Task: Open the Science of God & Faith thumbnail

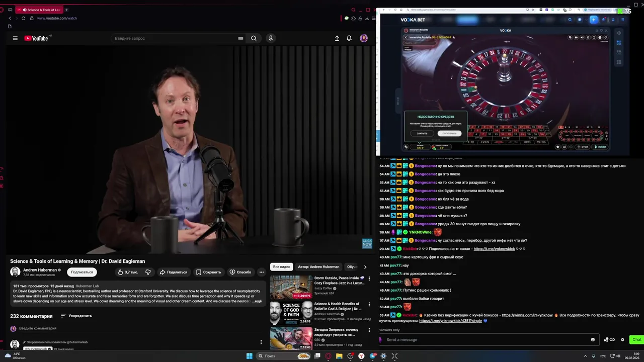Action: tap(291, 313)
